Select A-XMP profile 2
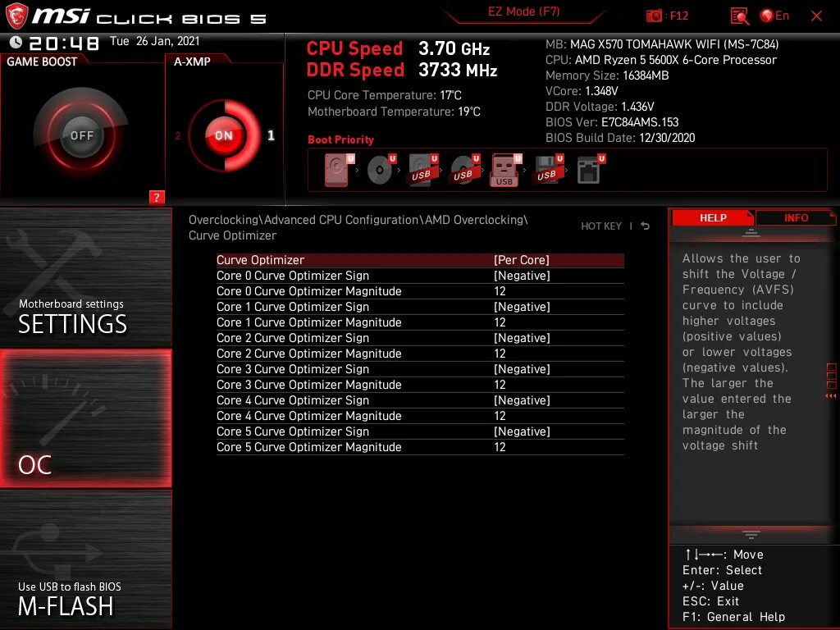Screen dimensions: 840x630 point(177,135)
